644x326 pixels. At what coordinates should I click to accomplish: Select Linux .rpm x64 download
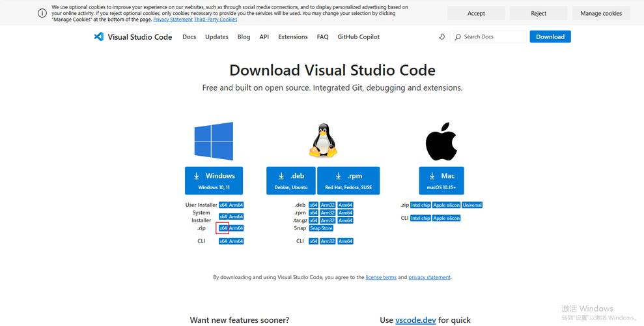click(x=313, y=213)
